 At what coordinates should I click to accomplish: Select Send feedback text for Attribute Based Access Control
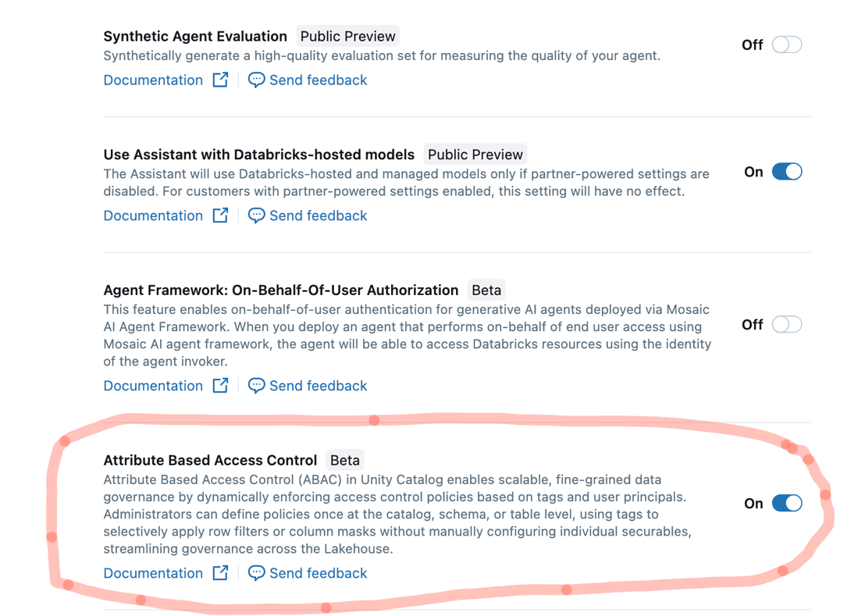[319, 573]
